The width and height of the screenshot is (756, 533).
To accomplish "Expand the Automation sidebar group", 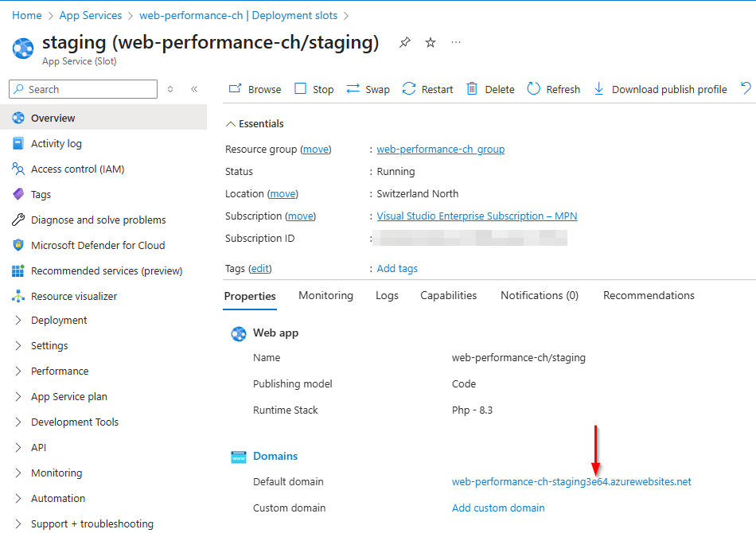I will 18,498.
